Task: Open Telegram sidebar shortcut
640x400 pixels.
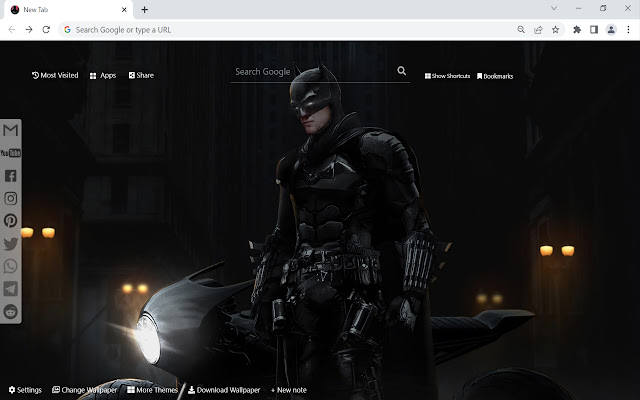Action: (x=11, y=289)
